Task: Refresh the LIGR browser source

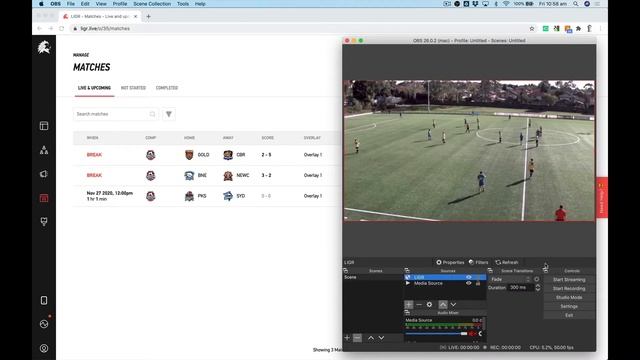Action: click(507, 262)
